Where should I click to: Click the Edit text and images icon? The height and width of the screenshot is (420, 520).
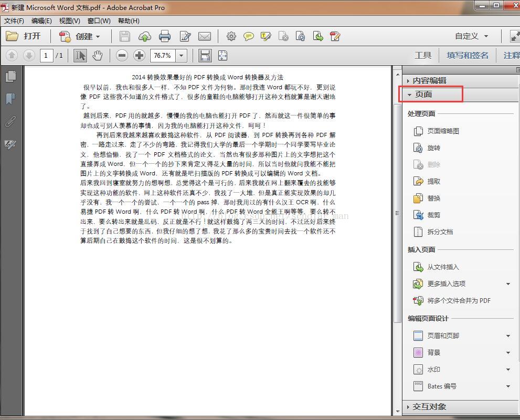(185, 36)
